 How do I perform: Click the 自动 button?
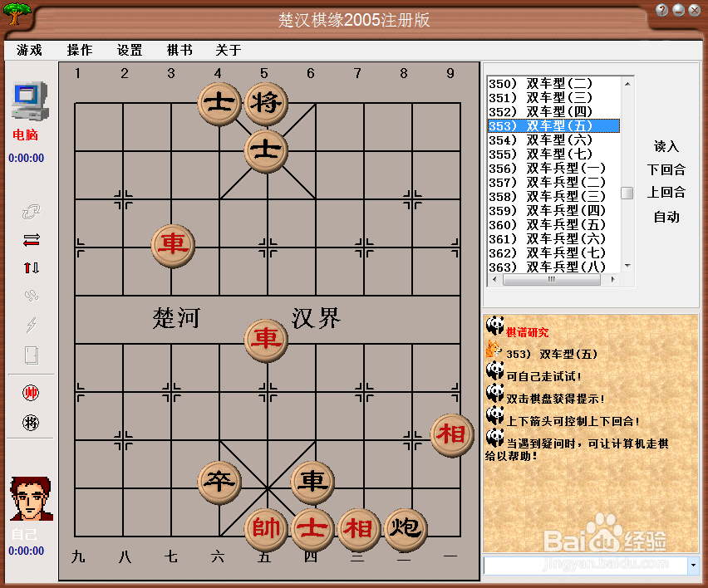coord(666,217)
